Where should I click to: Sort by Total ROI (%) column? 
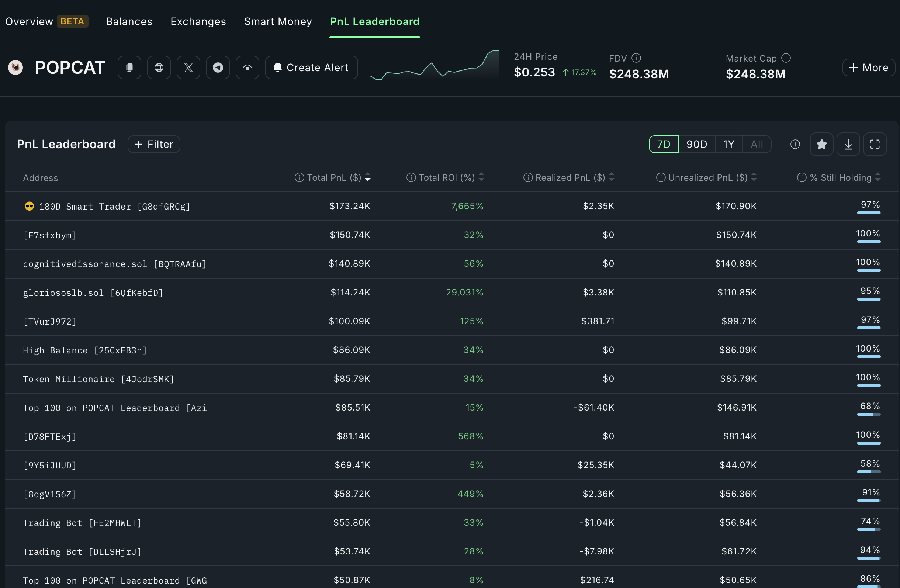[x=446, y=178]
